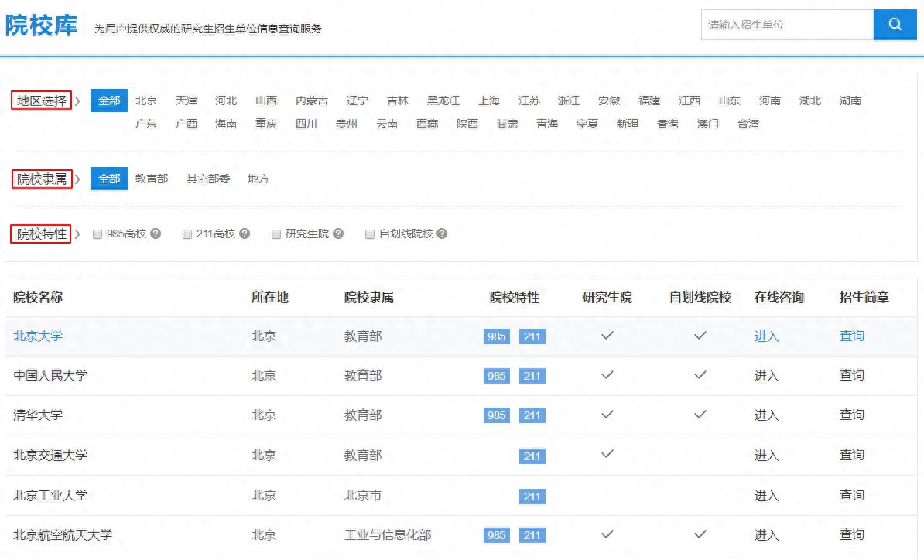Image resolution: width=924 pixels, height=560 pixels.
Task: Click the 211 badge in 清华大学 row
Action: click(532, 415)
